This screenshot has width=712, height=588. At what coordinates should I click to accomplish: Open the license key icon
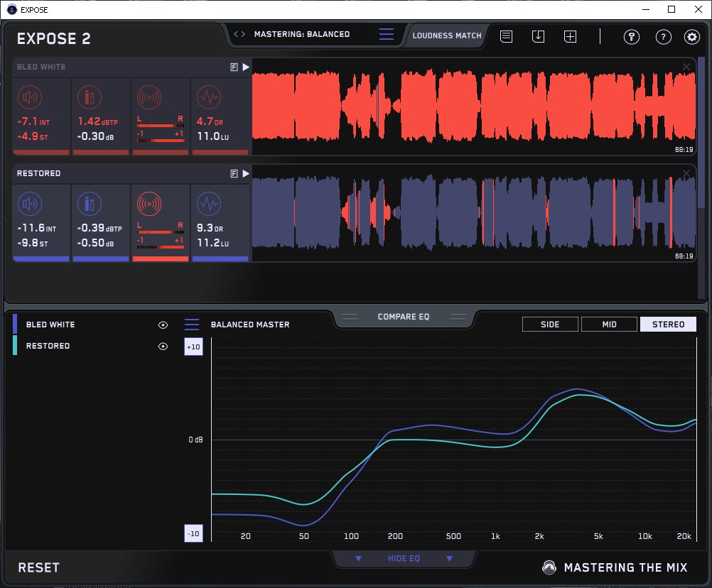click(632, 37)
